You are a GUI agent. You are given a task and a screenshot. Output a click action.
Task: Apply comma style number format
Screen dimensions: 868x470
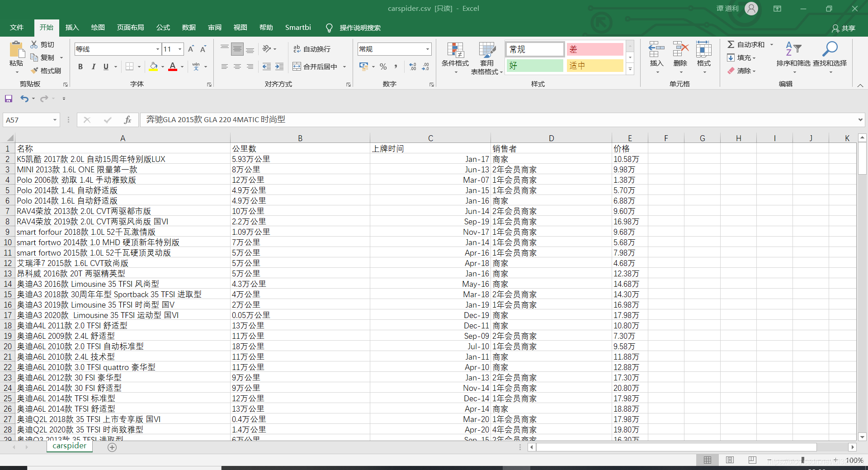pyautogui.click(x=396, y=66)
